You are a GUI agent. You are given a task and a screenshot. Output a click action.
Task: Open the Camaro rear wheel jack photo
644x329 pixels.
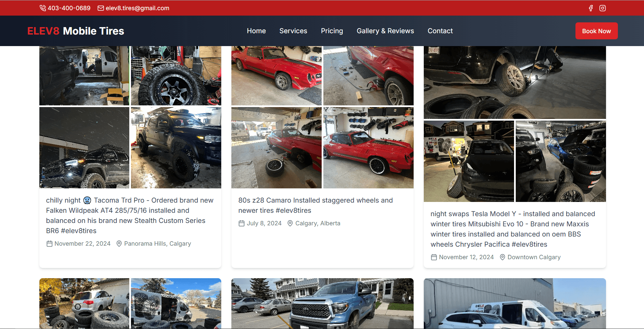[368, 76]
